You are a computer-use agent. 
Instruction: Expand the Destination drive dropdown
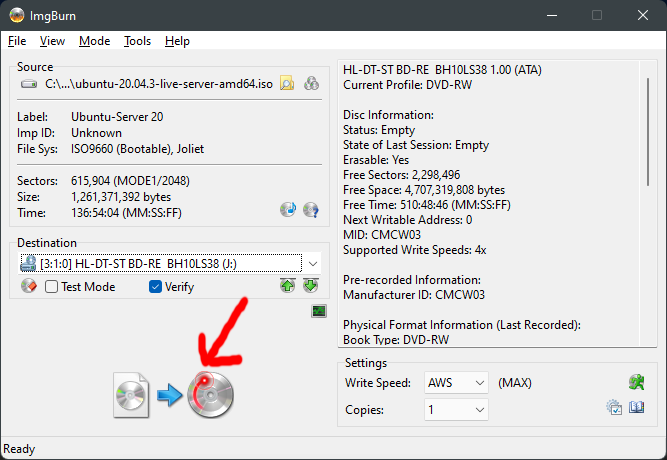tap(313, 264)
